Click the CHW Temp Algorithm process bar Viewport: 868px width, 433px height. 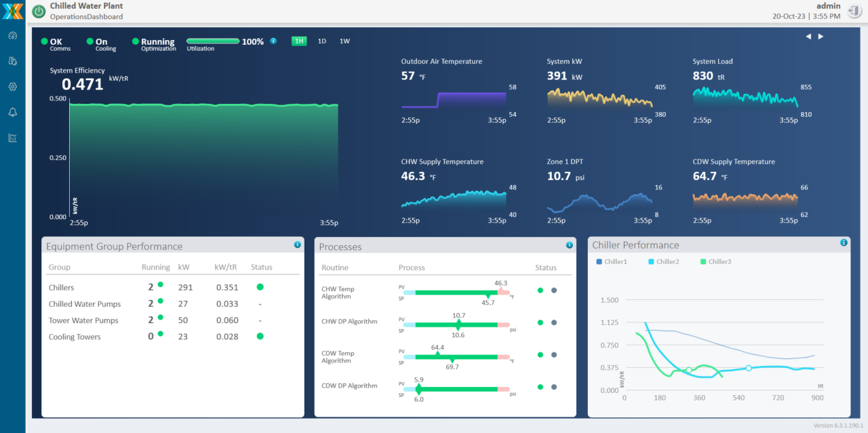tap(456, 293)
